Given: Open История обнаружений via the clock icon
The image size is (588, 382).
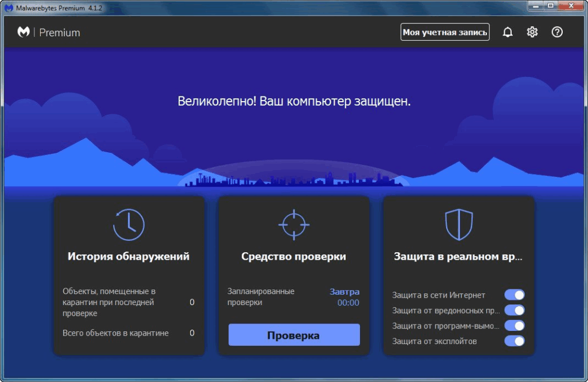Looking at the screenshot, I should [x=129, y=224].
